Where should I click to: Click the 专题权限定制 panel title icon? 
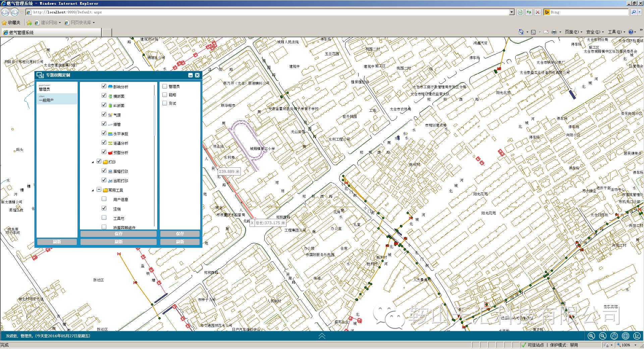point(40,75)
